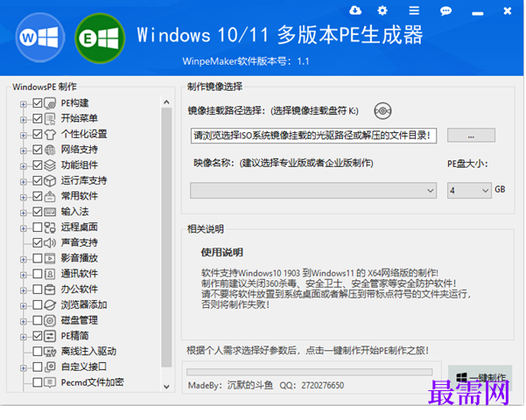Click the 一键制作 build button

click(x=480, y=377)
